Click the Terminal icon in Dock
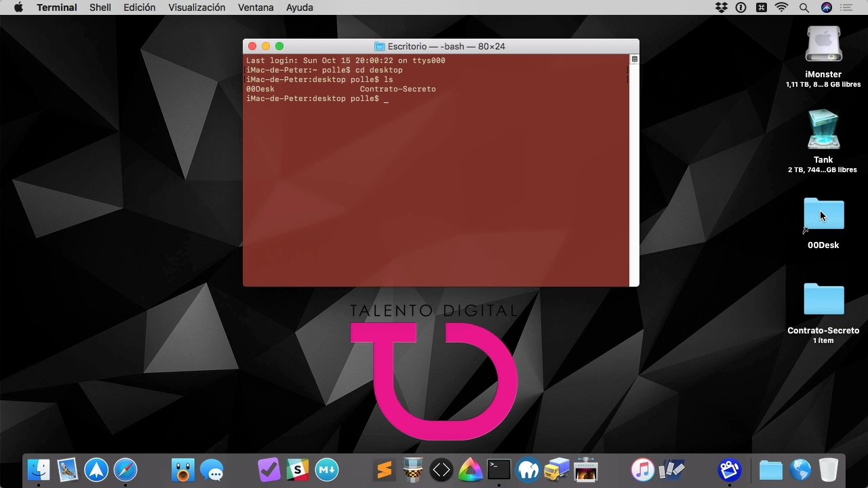This screenshot has width=868, height=488. (x=499, y=470)
